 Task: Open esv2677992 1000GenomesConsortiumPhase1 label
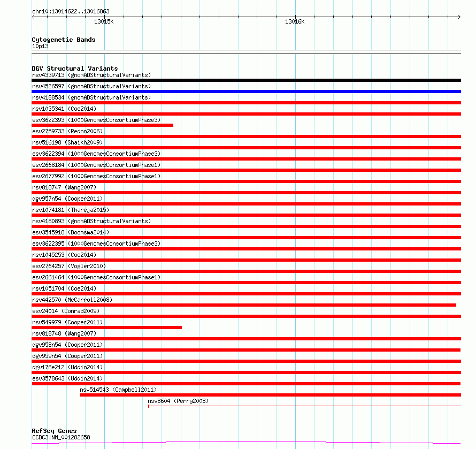[x=96, y=176]
